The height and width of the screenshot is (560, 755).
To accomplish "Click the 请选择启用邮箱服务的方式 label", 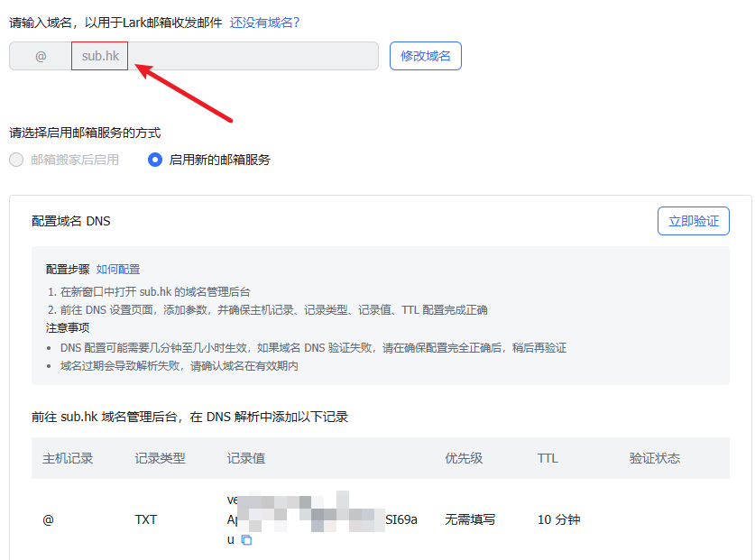I will point(85,133).
